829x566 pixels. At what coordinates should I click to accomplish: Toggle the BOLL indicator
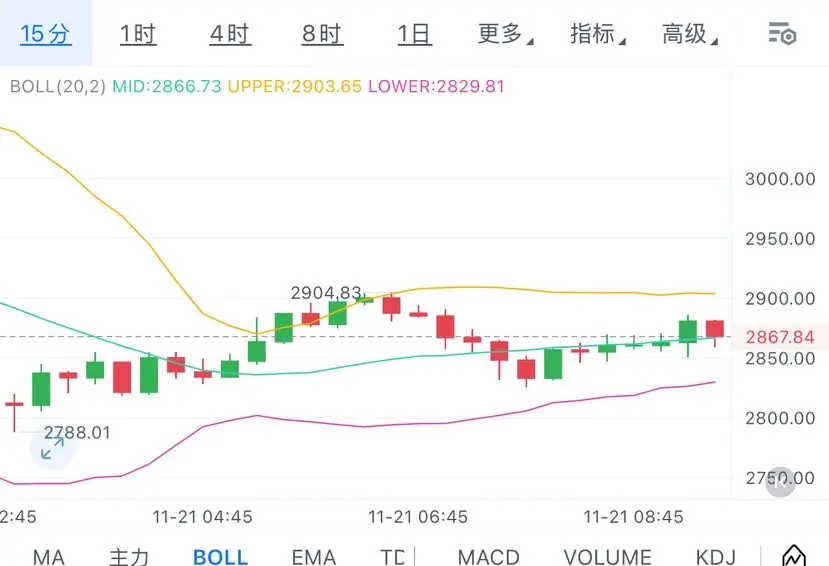point(220,557)
